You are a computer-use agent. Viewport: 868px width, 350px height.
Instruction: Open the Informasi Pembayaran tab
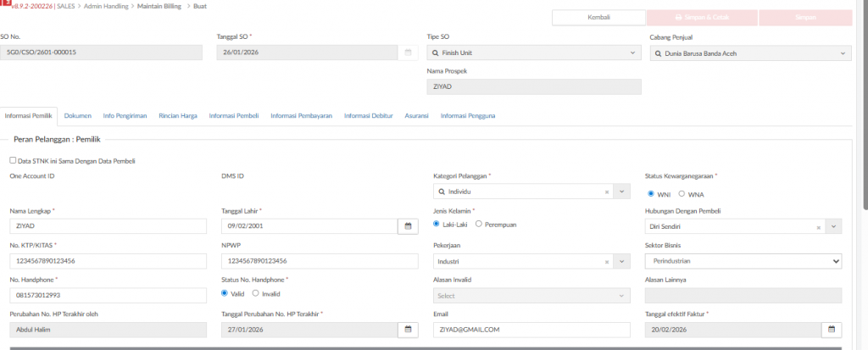coord(301,115)
